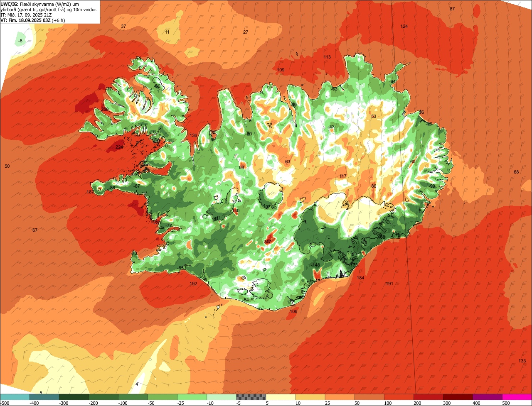The width and height of the screenshot is (532, 406).
Task: Click the '247' value in south-central Iceland
Action: point(267,242)
